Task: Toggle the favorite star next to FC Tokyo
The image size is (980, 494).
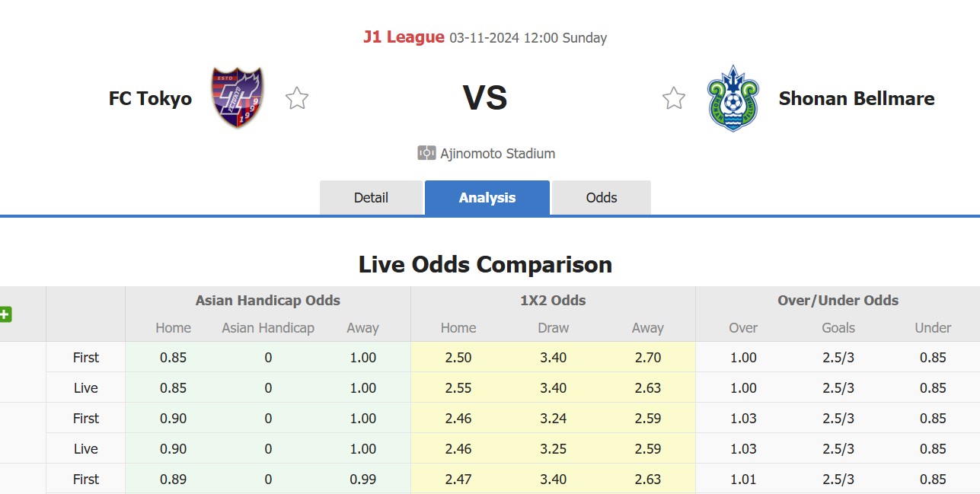Action: (x=296, y=97)
